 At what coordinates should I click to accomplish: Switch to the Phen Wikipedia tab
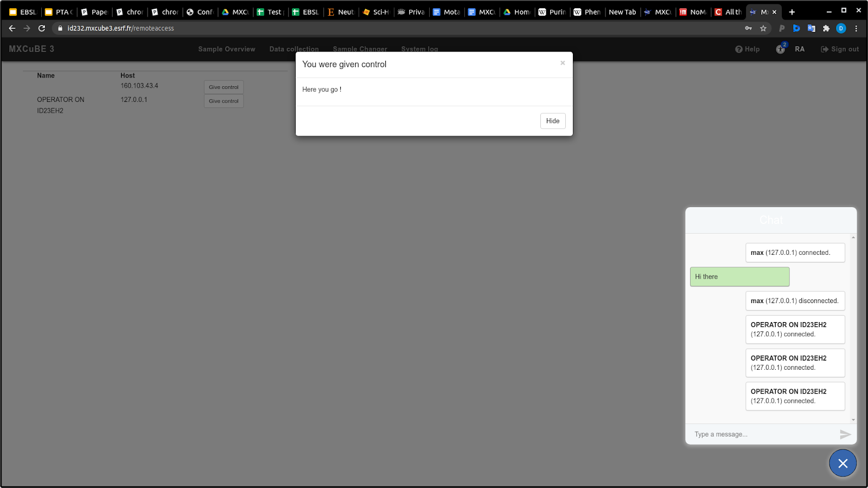point(588,12)
